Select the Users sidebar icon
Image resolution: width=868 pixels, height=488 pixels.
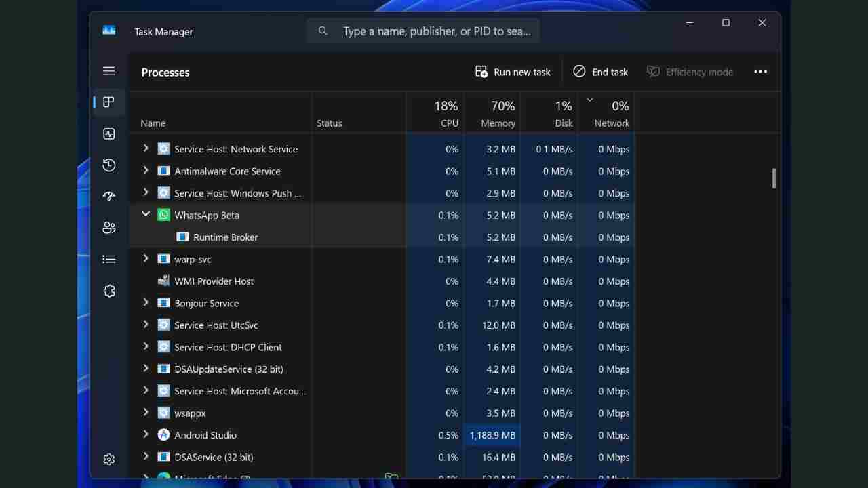coord(108,228)
